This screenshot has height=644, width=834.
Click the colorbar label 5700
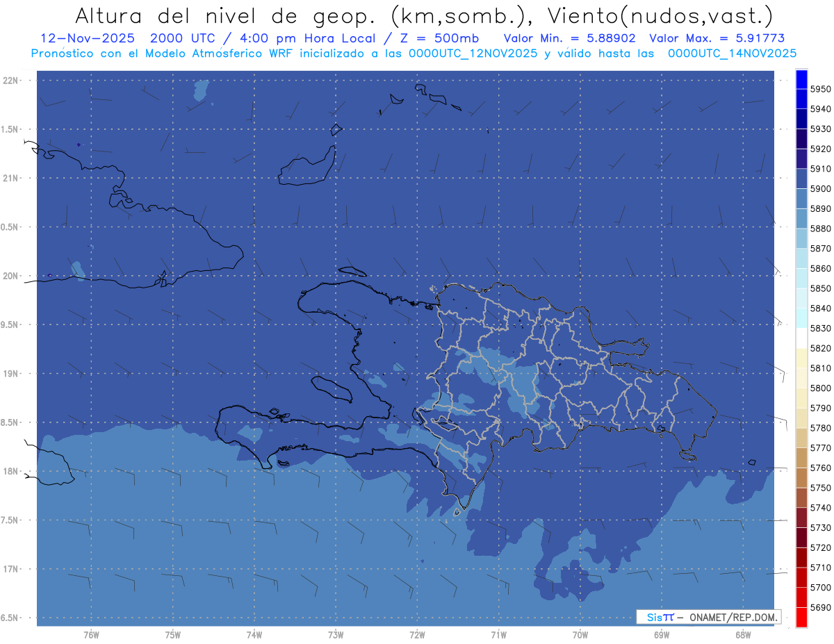pyautogui.click(x=820, y=587)
